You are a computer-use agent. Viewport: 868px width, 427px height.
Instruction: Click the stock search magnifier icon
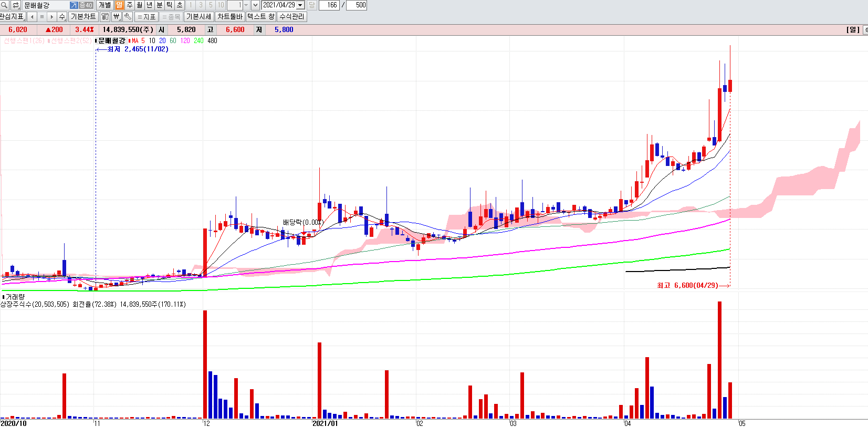pos(5,5)
